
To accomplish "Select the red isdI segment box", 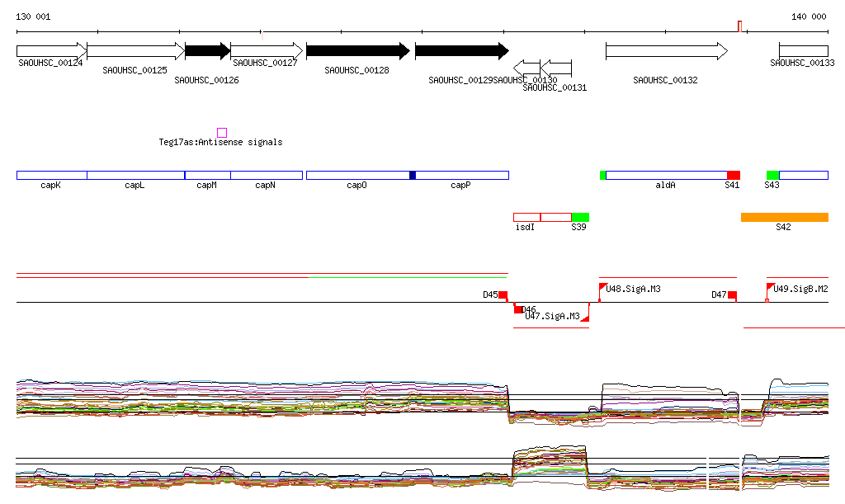I will 527,217.
